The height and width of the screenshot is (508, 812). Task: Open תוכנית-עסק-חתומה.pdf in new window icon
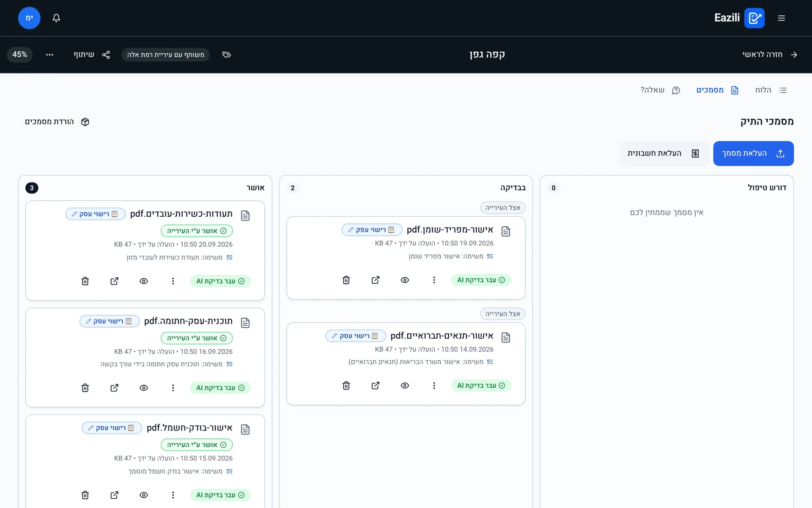114,388
